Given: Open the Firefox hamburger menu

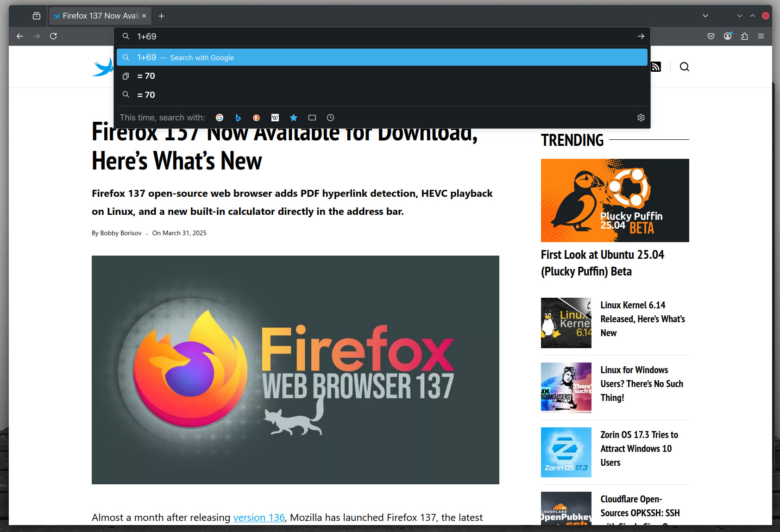Looking at the screenshot, I should tap(761, 36).
